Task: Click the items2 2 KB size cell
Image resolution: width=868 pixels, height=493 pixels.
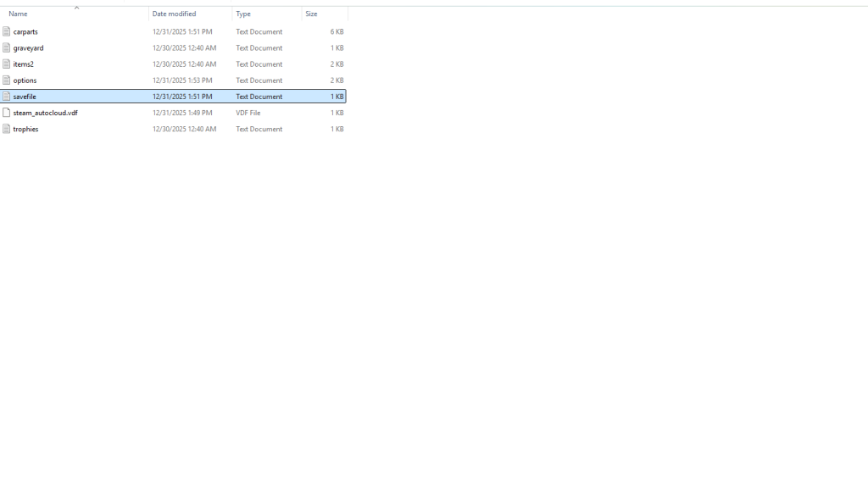Action: tap(337, 64)
